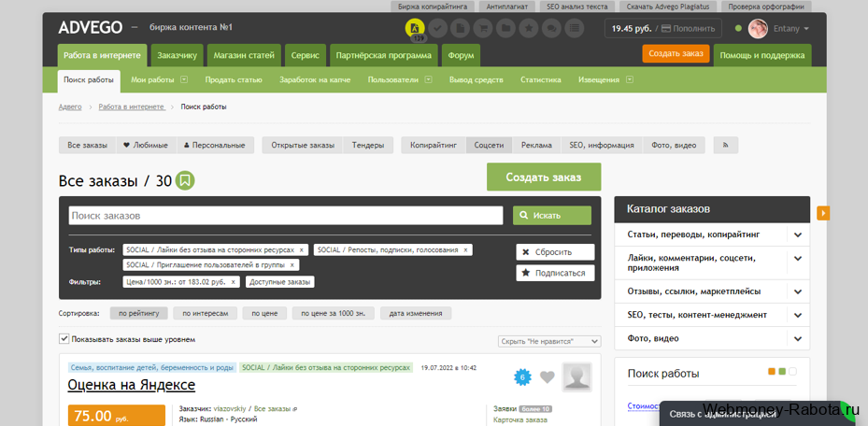Click the Entany user avatar

pyautogui.click(x=758, y=28)
